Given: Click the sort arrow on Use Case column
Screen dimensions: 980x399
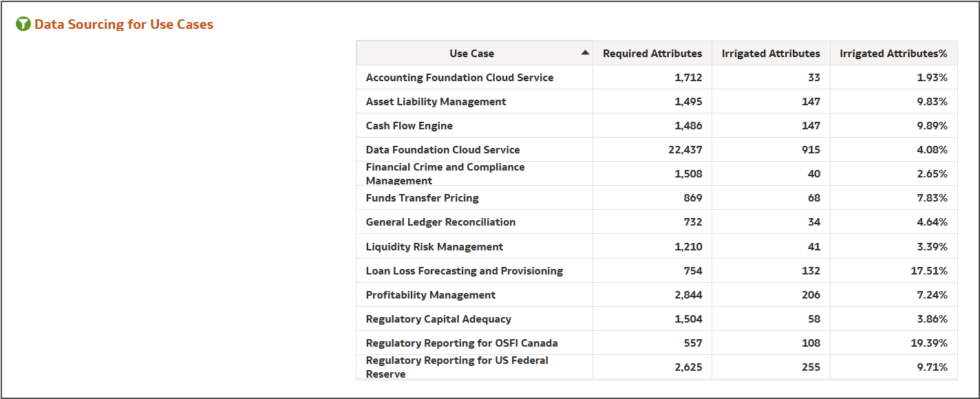Looking at the screenshot, I should tap(584, 52).
